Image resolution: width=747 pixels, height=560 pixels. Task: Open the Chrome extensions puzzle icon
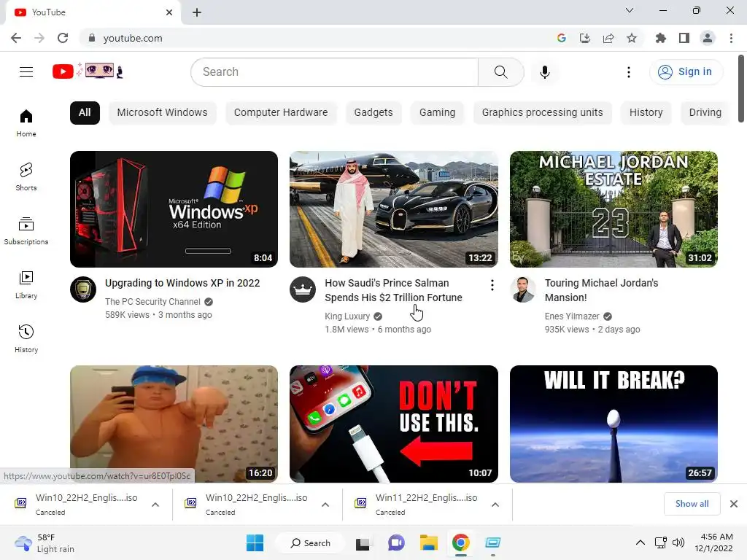(661, 38)
